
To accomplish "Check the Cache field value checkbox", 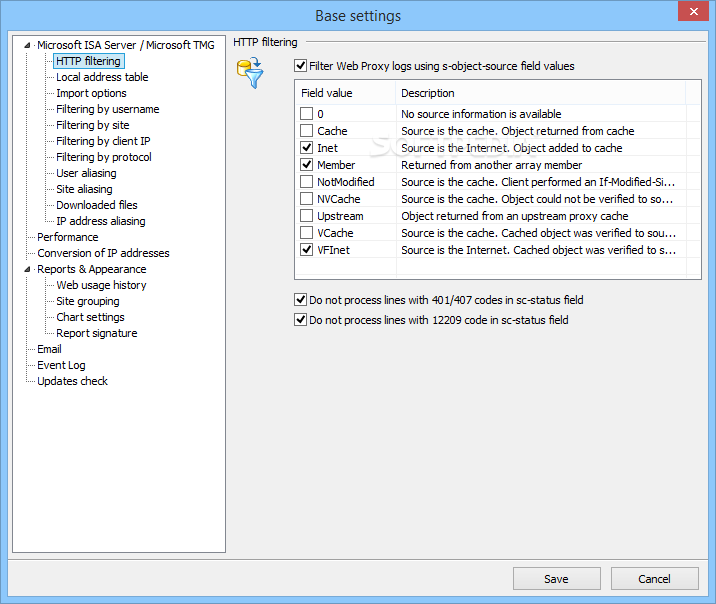I will [306, 131].
